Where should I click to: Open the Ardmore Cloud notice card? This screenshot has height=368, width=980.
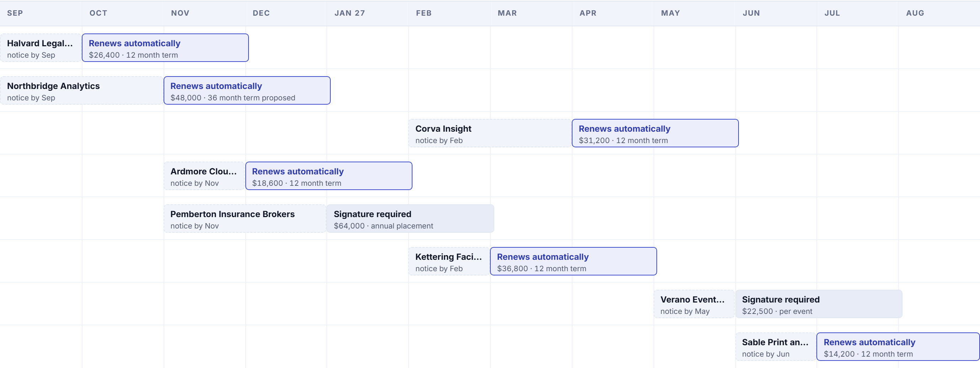(204, 175)
